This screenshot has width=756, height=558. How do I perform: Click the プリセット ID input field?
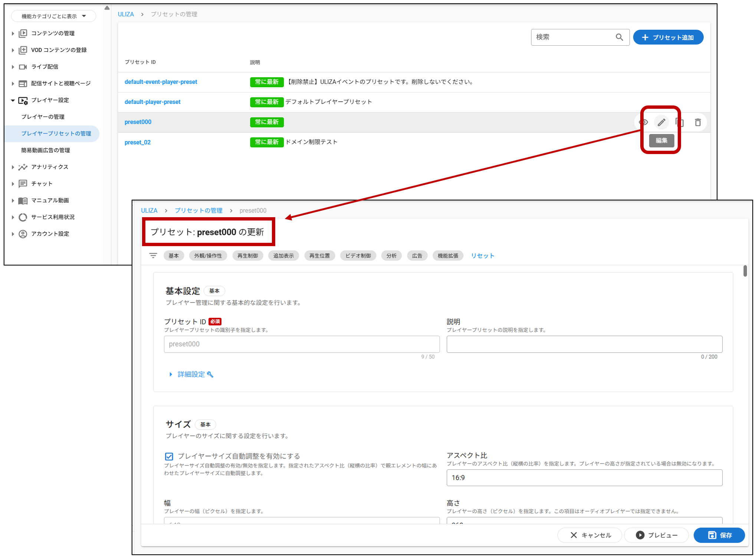[x=302, y=344]
